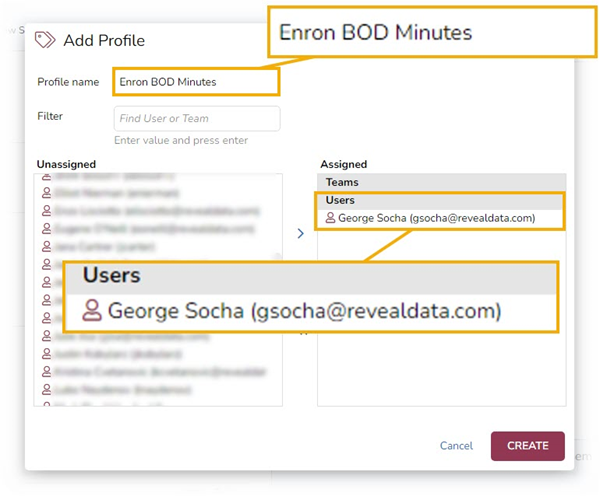Click into the Find User or Team filter box
Image resolution: width=600 pixels, height=496 pixels.
tap(197, 119)
